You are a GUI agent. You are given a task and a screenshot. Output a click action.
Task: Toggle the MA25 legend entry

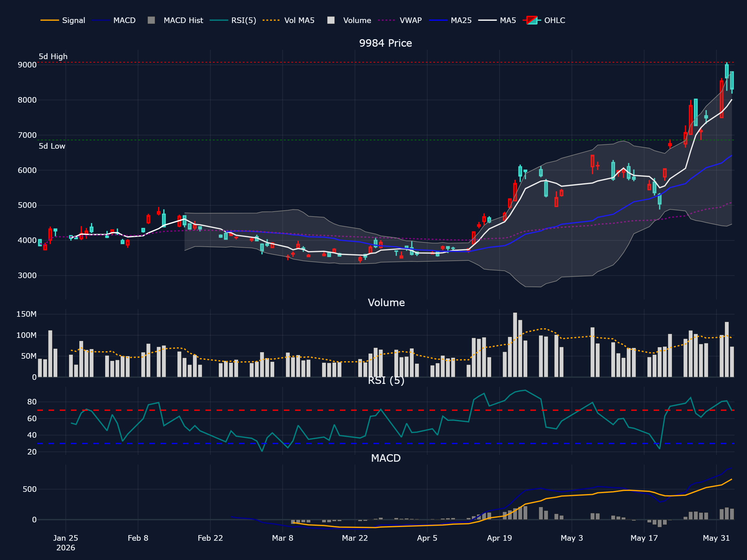[x=450, y=20]
